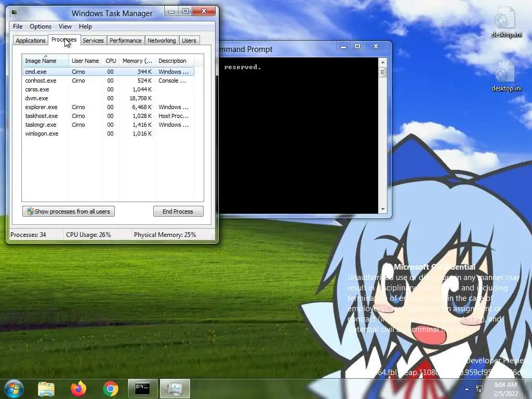Click the Host Proc... description cell
This screenshot has height=399, width=532.
174,116
